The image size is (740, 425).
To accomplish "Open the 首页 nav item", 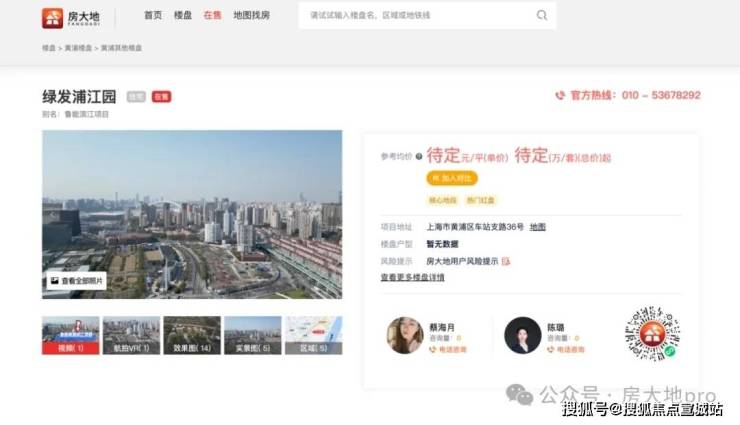I will (152, 16).
